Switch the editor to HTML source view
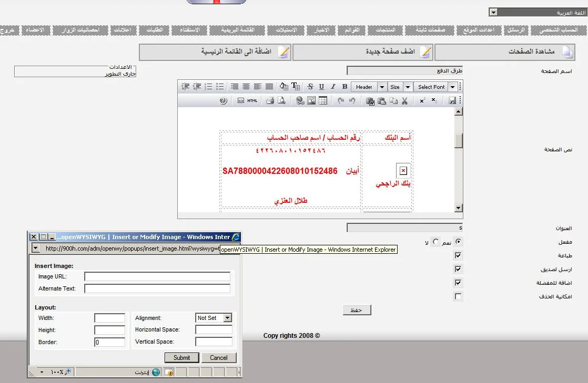The width and height of the screenshot is (588, 383). tap(252, 100)
